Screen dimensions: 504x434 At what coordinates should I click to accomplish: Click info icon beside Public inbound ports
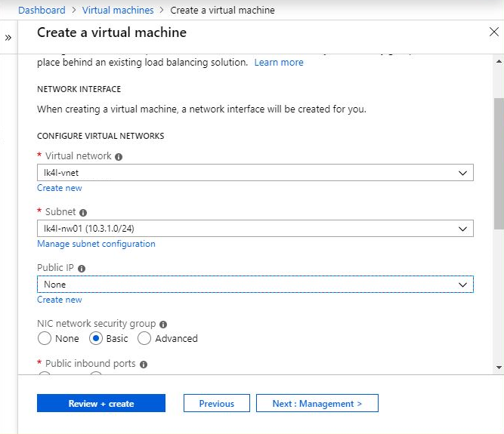click(x=144, y=364)
